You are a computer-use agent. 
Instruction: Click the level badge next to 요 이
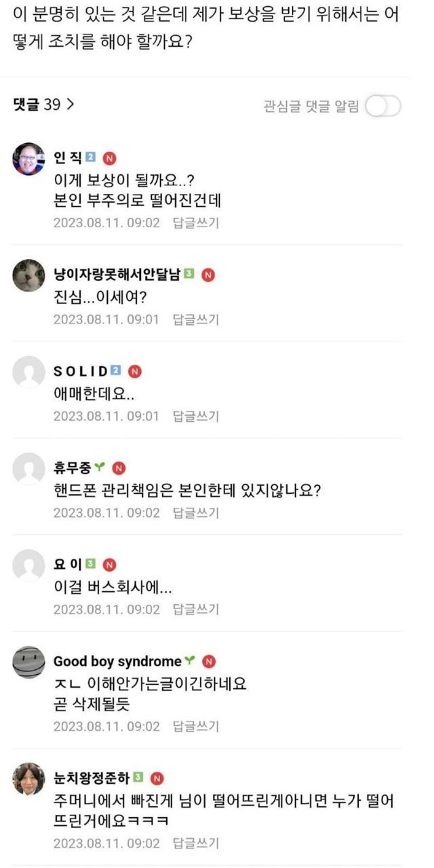click(90, 564)
